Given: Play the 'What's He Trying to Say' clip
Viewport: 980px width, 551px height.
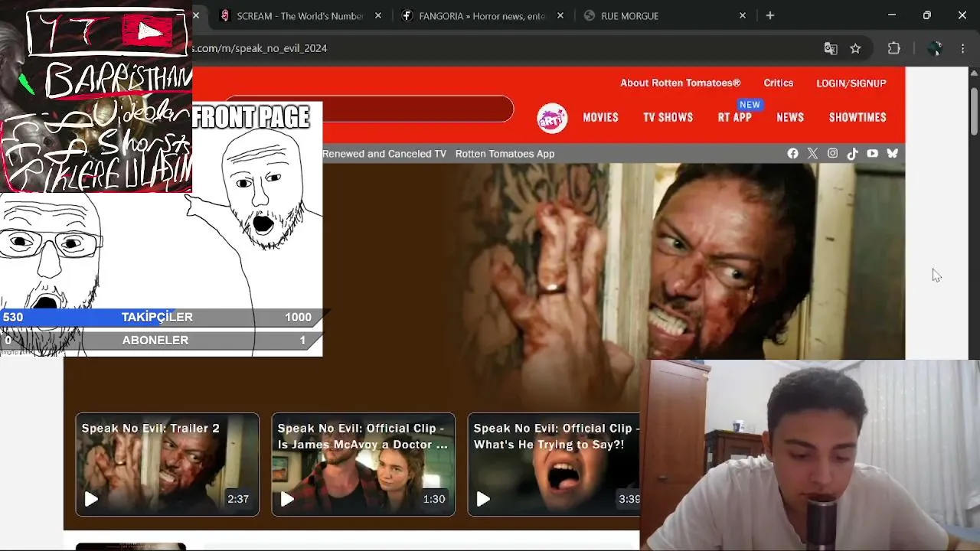Looking at the screenshot, I should click(483, 499).
